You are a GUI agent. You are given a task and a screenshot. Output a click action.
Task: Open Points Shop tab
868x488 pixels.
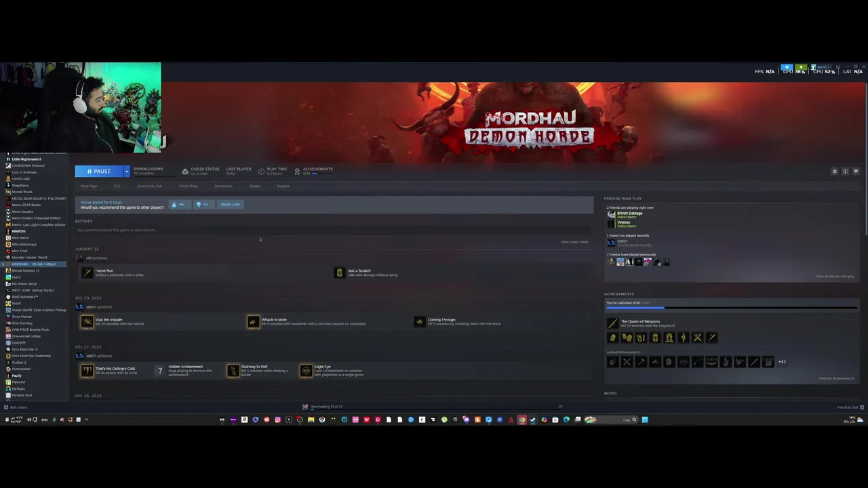pos(189,186)
